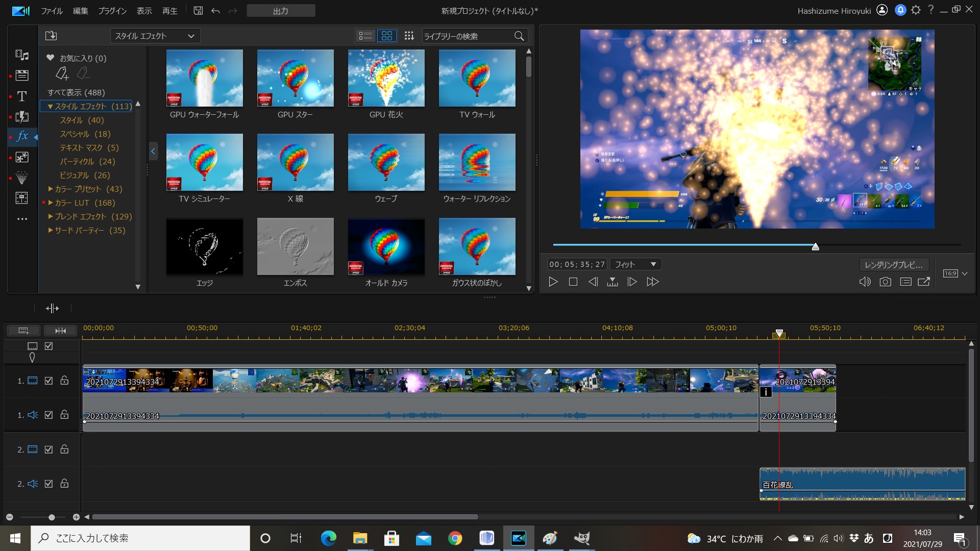Open the フィット zoom dropdown
This screenshot has width=980, height=551.
coord(635,264)
